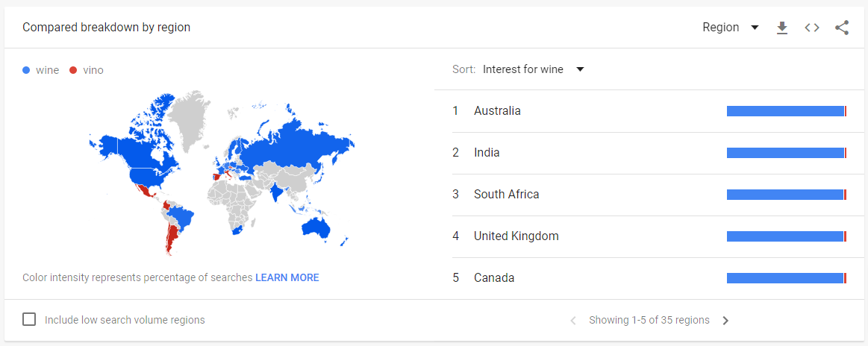Click the blue wine legend dot
This screenshot has height=346, width=868.
[x=27, y=70]
